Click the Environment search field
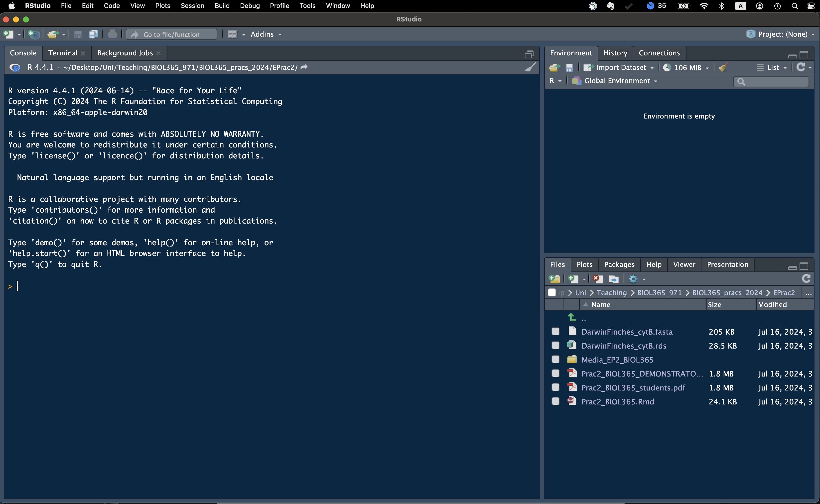This screenshot has width=820, height=504. click(x=771, y=81)
